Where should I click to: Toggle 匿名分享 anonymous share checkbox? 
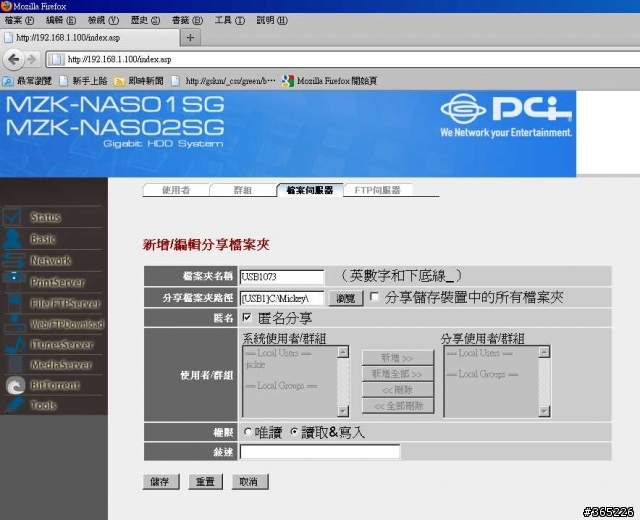tap(247, 317)
